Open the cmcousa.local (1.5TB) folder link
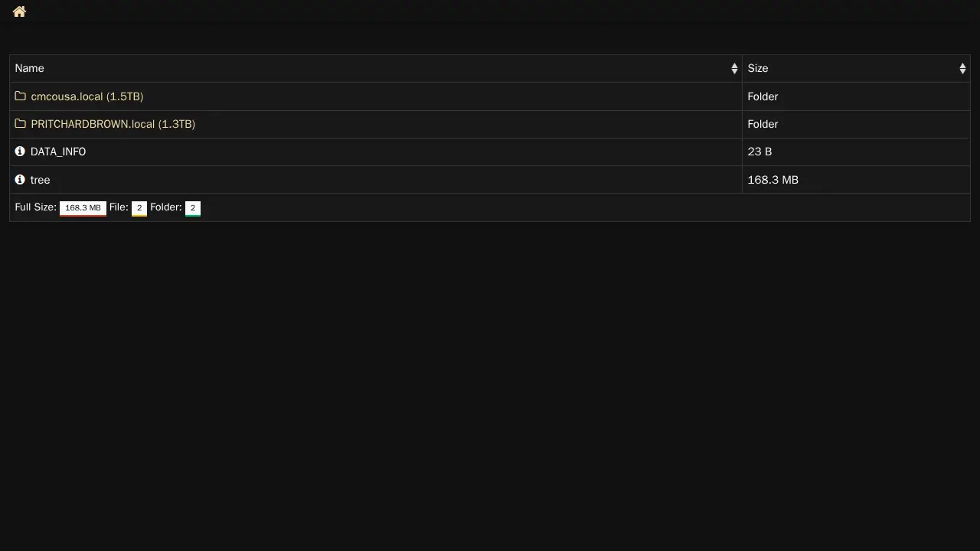This screenshot has height=551, width=980. (87, 96)
